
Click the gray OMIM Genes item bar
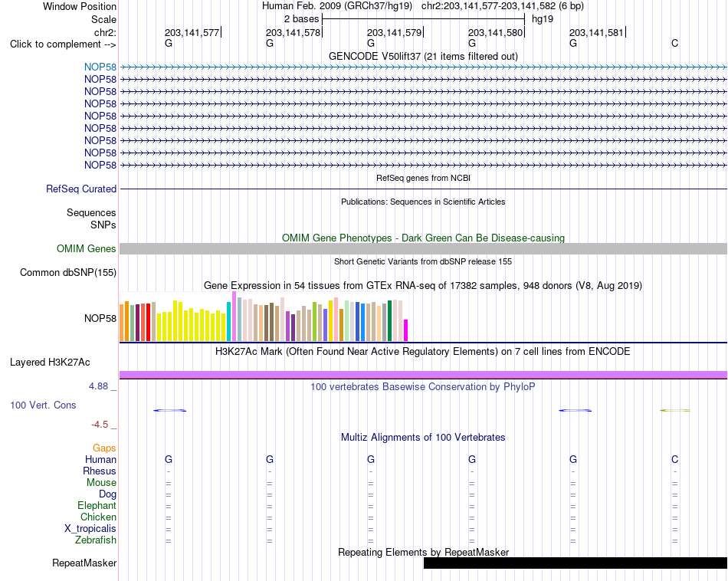point(423,248)
